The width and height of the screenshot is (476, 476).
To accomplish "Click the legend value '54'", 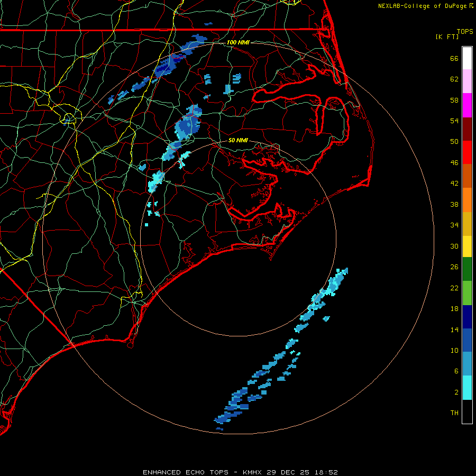I will click(454, 121).
